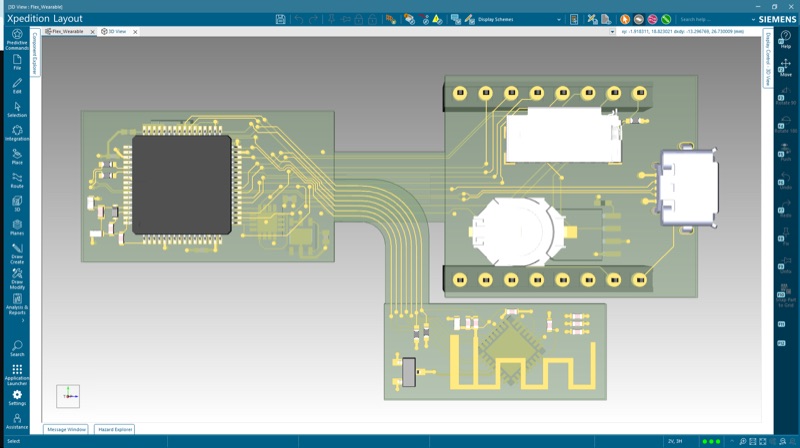The height and width of the screenshot is (448, 800).
Task: Open the Application Launcher
Action: (x=17, y=375)
